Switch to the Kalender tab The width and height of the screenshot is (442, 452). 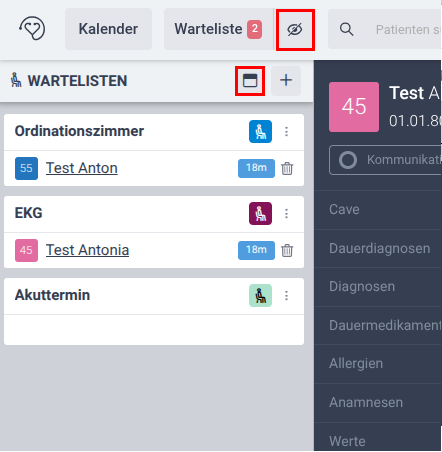[x=108, y=29]
